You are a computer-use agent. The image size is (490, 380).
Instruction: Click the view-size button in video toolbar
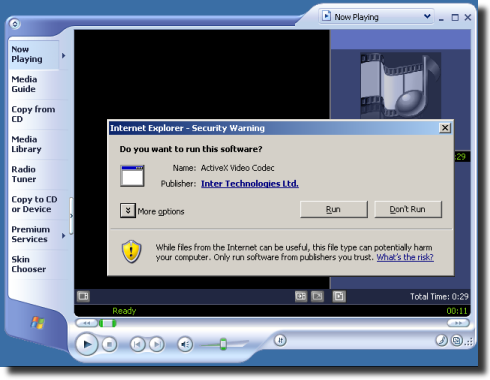(301, 296)
